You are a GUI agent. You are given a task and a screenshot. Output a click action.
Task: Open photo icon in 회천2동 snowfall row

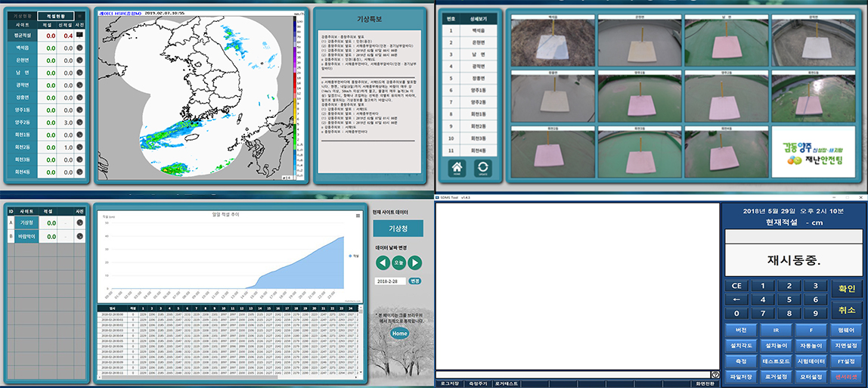79,147
